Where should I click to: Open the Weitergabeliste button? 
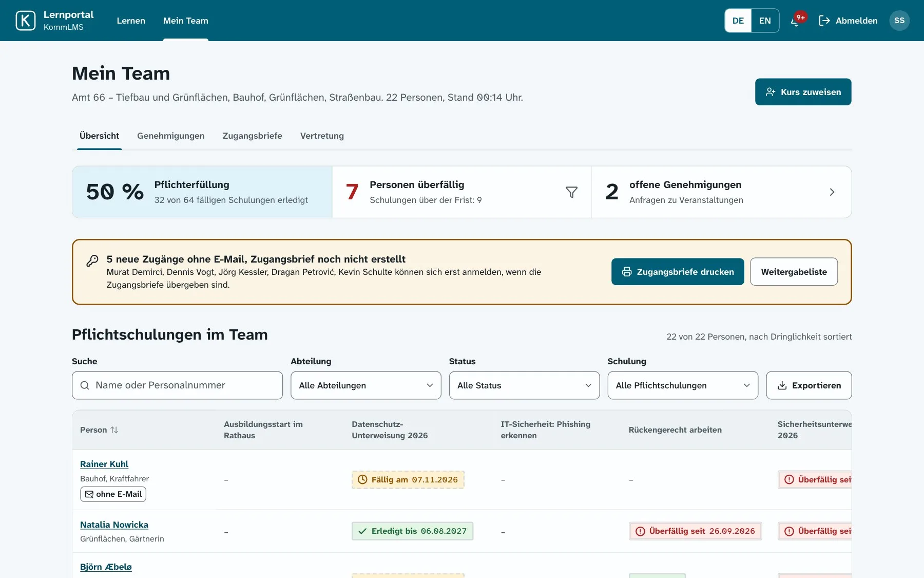click(x=794, y=272)
